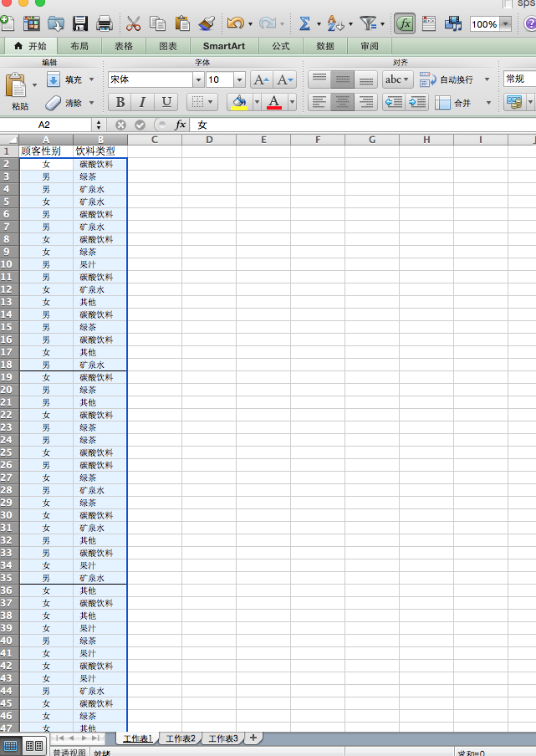Toggle Underline formatting button
536x756 pixels.
(166, 102)
